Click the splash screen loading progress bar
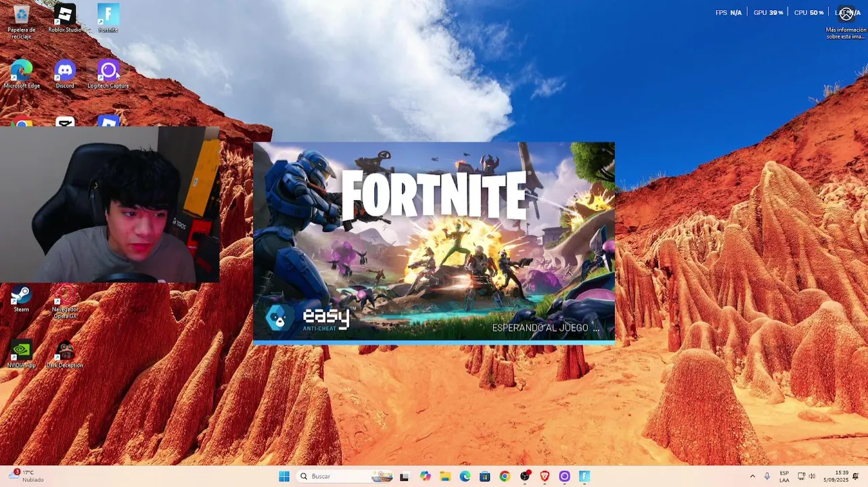The image size is (868, 487). 434,343
